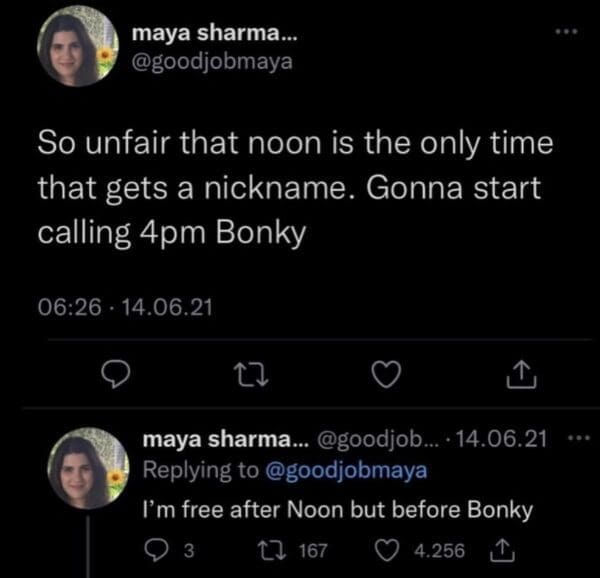Open the @goodjobmaya handle under main name
600x578 pixels.
pos(213,65)
